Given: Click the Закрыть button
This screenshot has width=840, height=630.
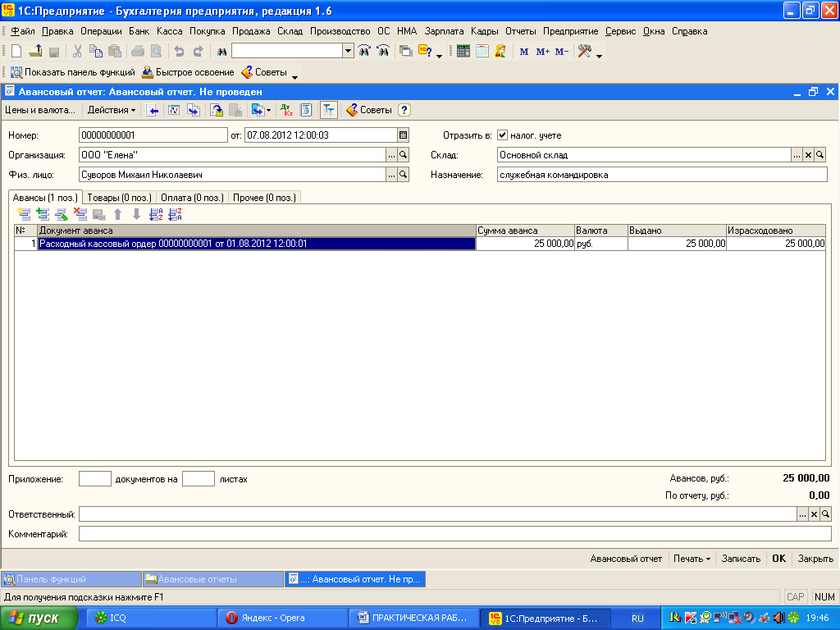Looking at the screenshot, I should tap(815, 558).
